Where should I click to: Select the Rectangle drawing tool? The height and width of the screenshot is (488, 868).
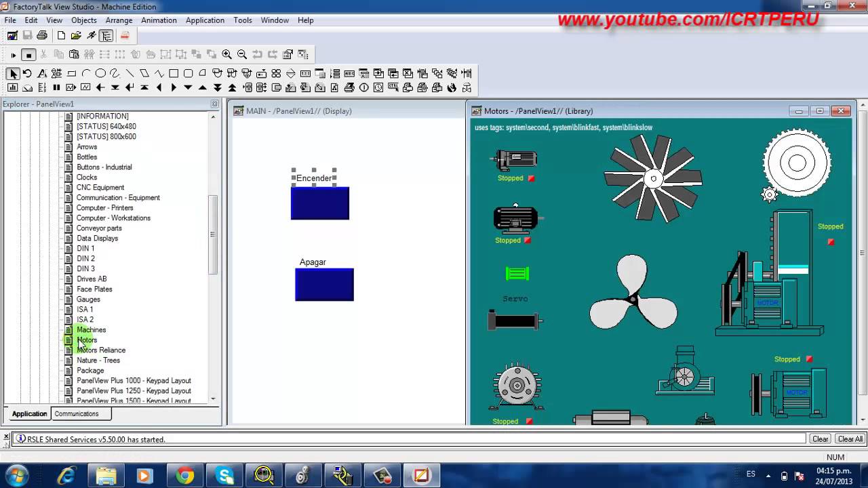pyautogui.click(x=174, y=73)
